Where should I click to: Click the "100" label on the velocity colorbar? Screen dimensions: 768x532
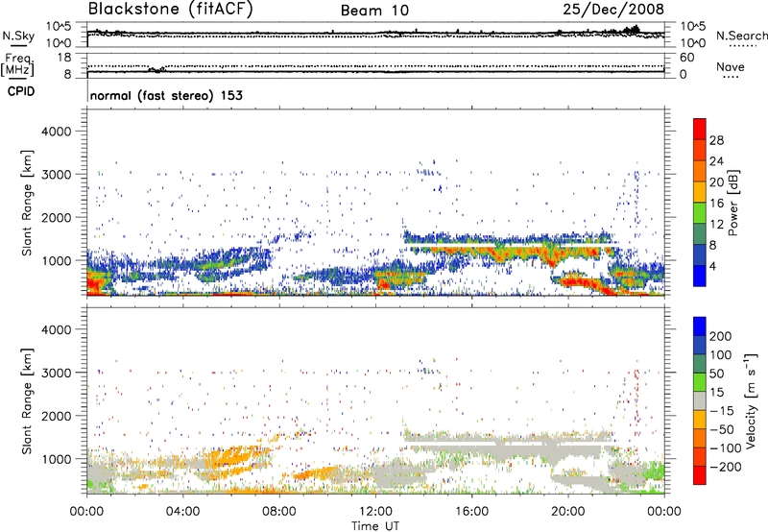721,355
